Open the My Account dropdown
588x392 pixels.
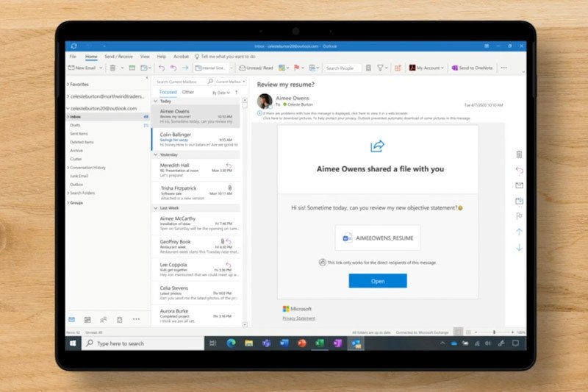tap(427, 68)
